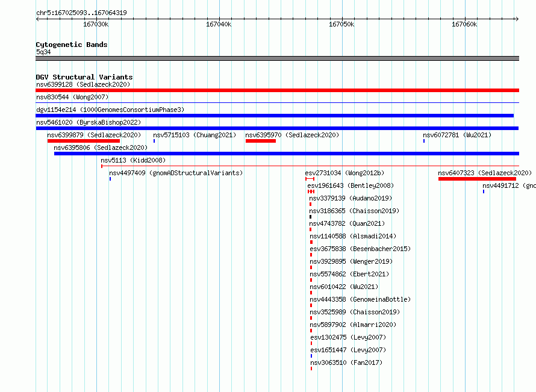Select the red nsv6407323 variant bar
Viewport: 536px width, 392px height.
477,179
